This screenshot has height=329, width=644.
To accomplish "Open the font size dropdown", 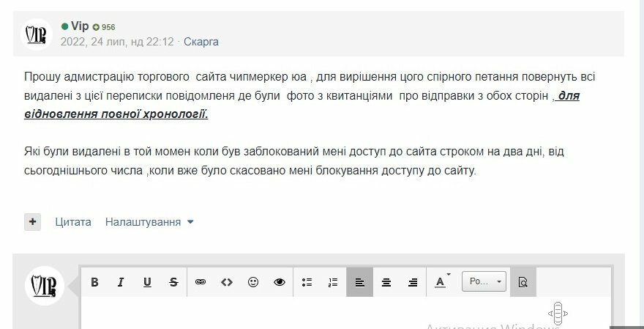I will pyautogui.click(x=484, y=281).
